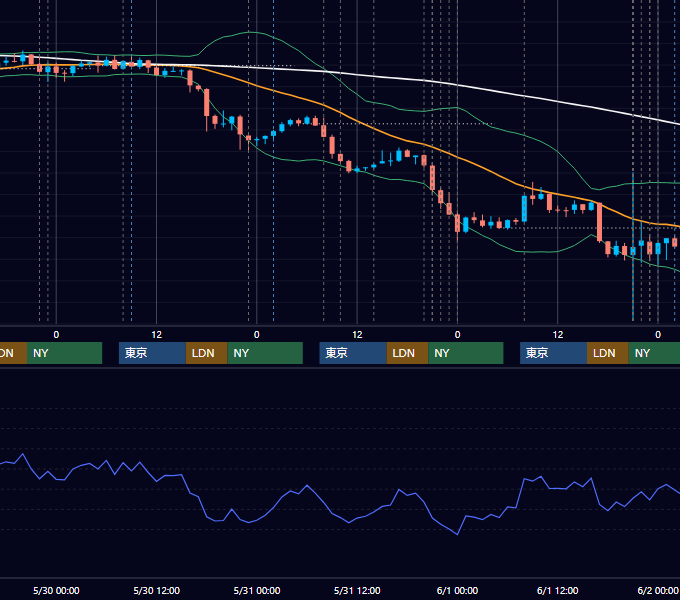Click the 6/1 00:00 date label

click(x=457, y=590)
